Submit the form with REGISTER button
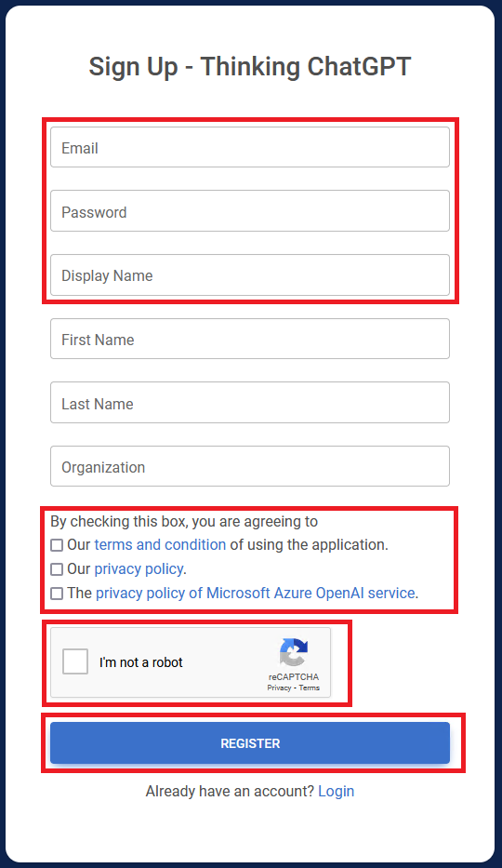Image resolution: width=502 pixels, height=868 pixels. coord(250,743)
